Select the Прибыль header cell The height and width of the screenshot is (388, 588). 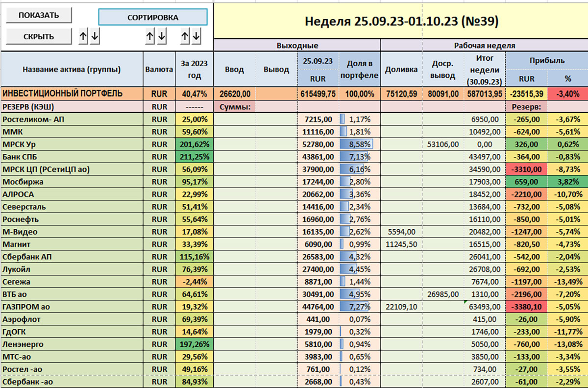pos(546,61)
